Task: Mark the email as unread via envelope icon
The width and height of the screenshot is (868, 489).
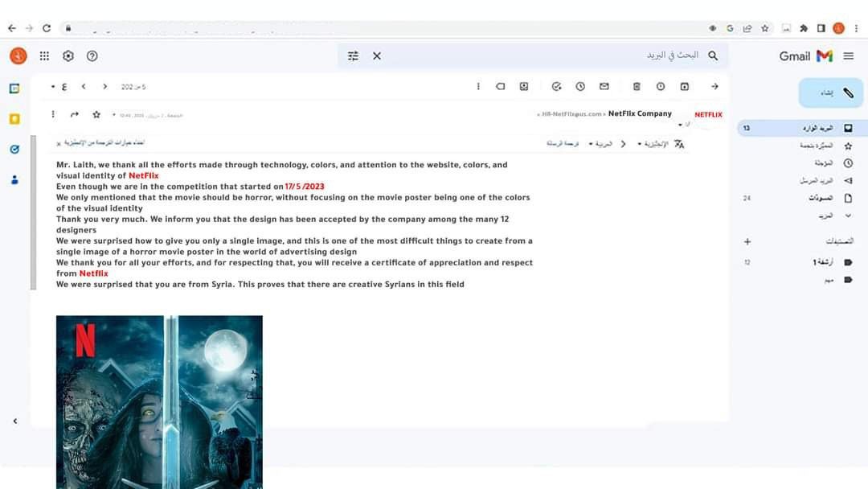Action: [x=604, y=87]
